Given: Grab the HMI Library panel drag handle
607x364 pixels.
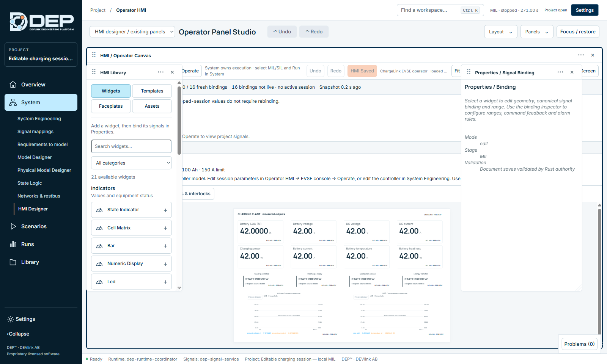Looking at the screenshot, I should [x=94, y=72].
